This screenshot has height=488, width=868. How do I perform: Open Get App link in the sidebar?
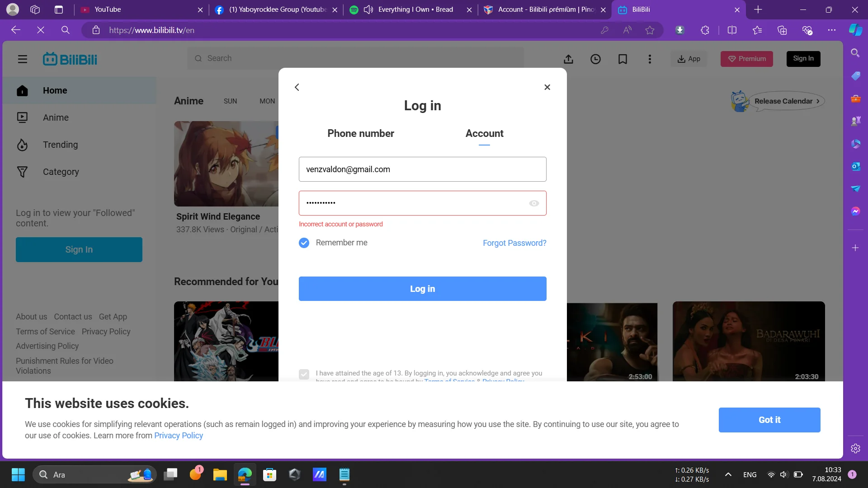click(x=113, y=317)
